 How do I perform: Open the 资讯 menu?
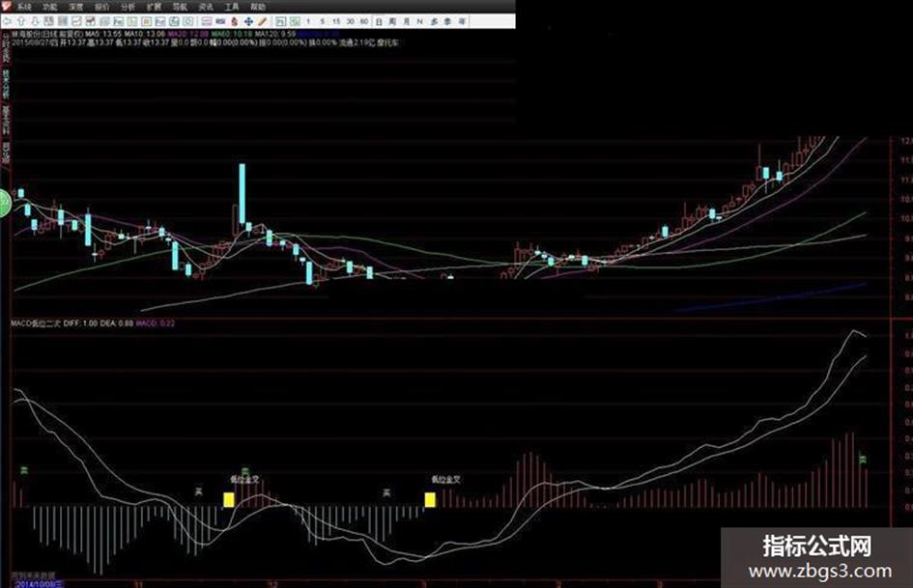point(206,7)
